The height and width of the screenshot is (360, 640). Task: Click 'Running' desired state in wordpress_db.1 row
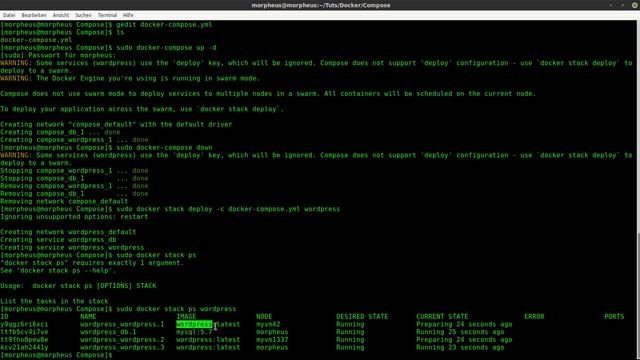tap(350, 332)
